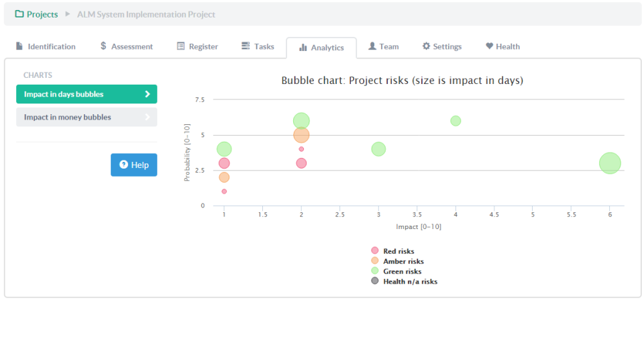Viewport: 644px width, 350px height.
Task: Toggle Green risks series in legend
Action: coord(402,271)
